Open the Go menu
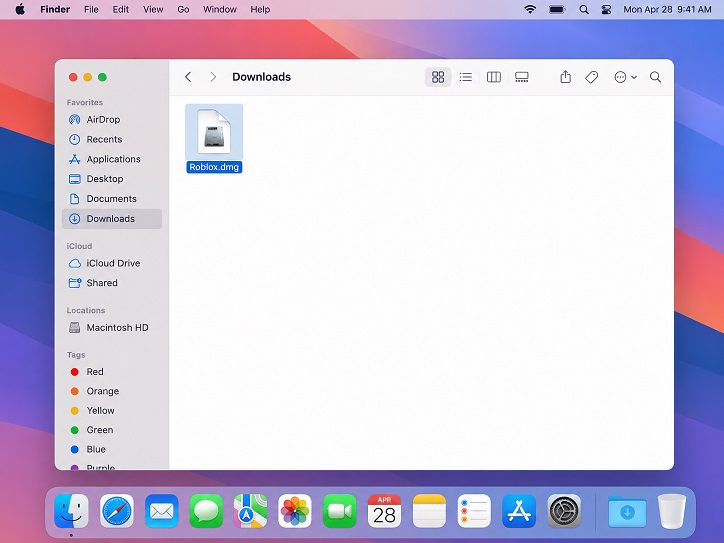Screen dimensions: 724x543 (183, 9)
